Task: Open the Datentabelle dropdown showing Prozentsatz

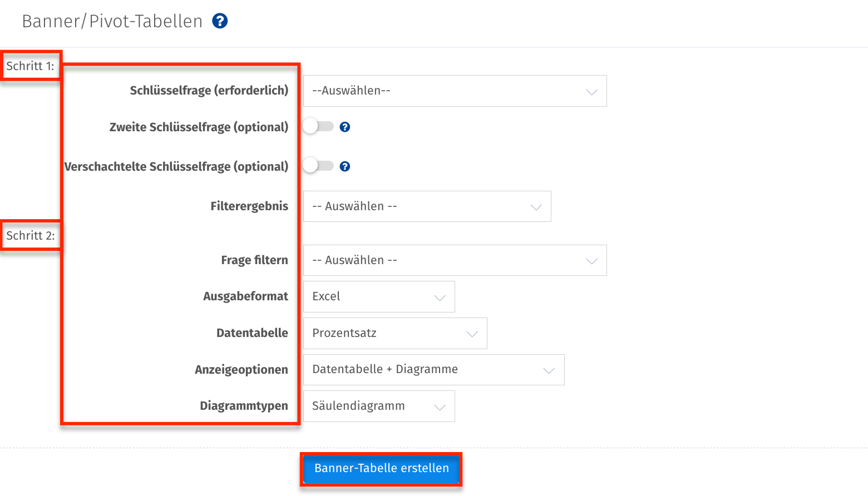Action: click(x=394, y=333)
